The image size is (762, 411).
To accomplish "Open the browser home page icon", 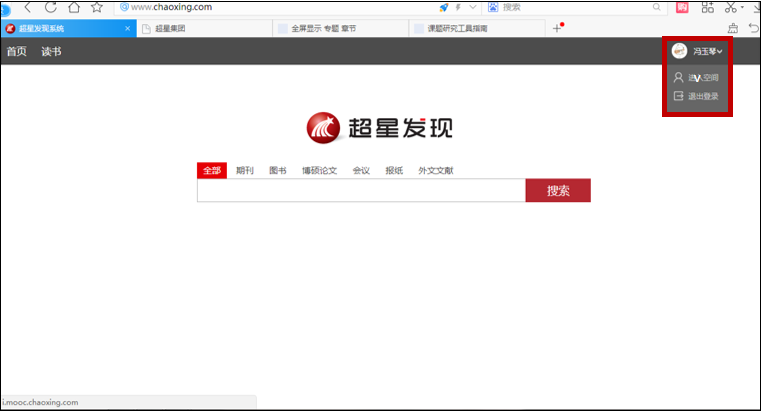I will tap(74, 7).
